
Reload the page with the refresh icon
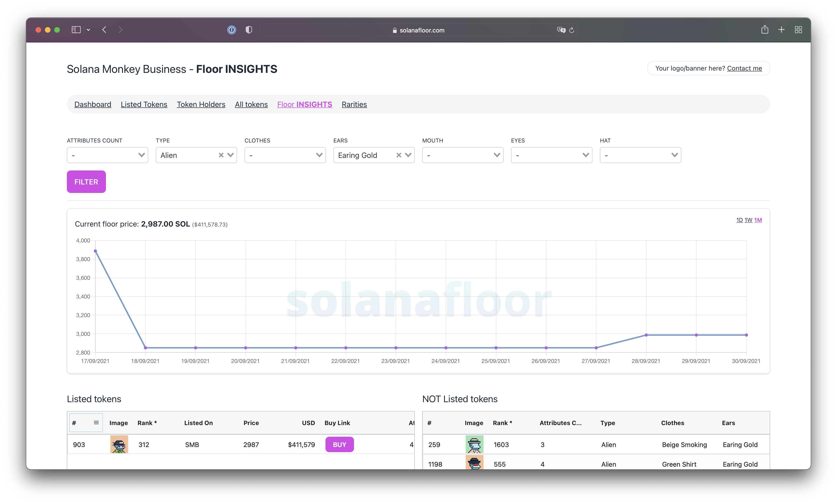coord(572,30)
